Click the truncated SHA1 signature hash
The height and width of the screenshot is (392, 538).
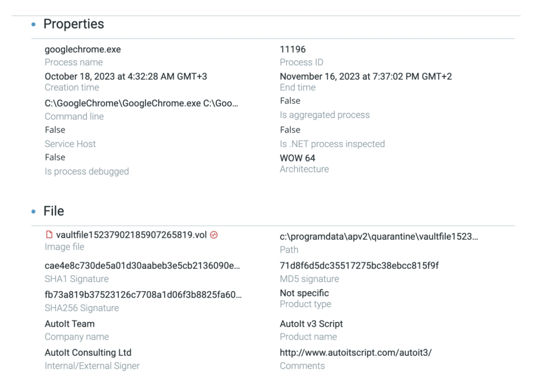(x=142, y=266)
